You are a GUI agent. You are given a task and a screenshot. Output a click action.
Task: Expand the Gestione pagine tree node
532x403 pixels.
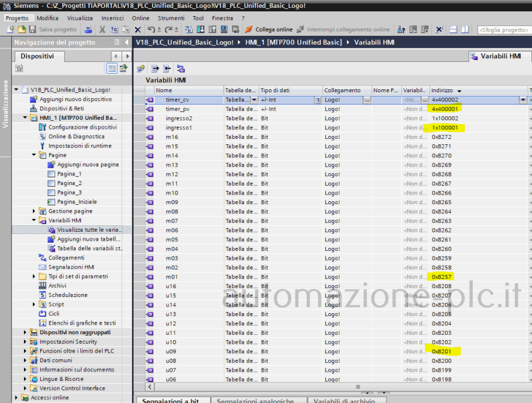34,211
